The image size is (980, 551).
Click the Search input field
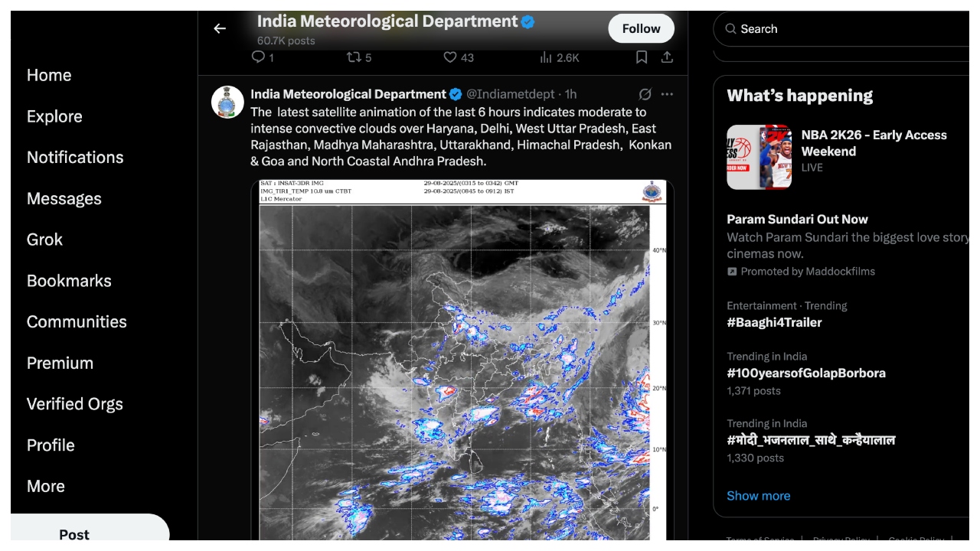point(842,29)
